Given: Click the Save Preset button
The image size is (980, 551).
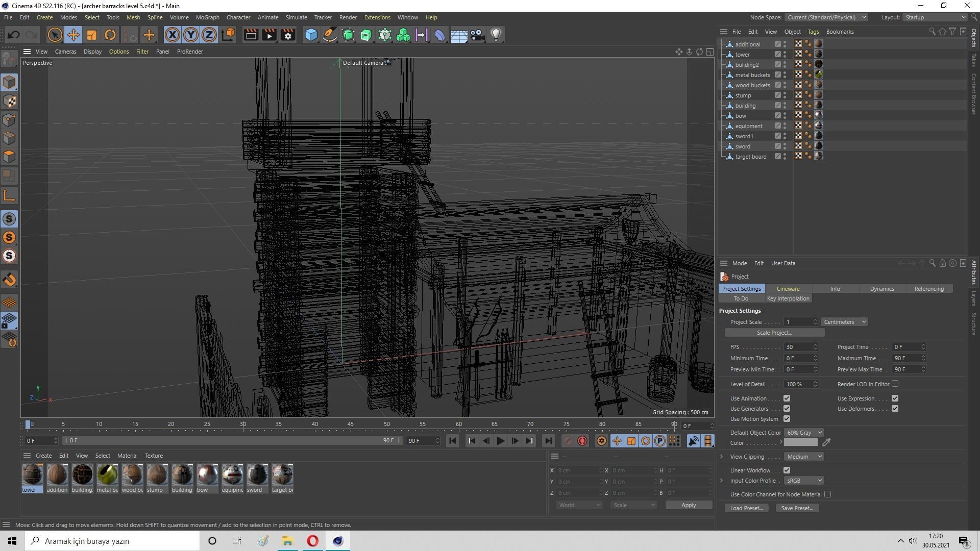Looking at the screenshot, I should click(797, 508).
